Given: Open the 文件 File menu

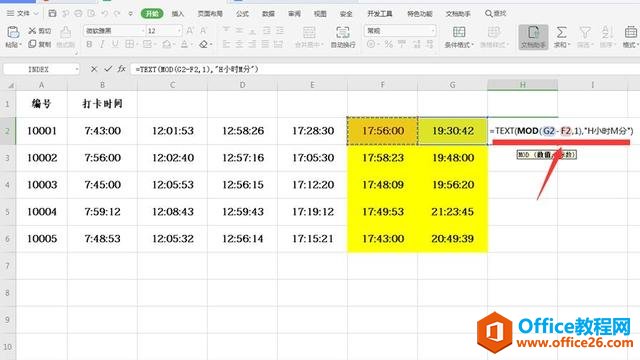Looking at the screenshot, I should 22,13.
